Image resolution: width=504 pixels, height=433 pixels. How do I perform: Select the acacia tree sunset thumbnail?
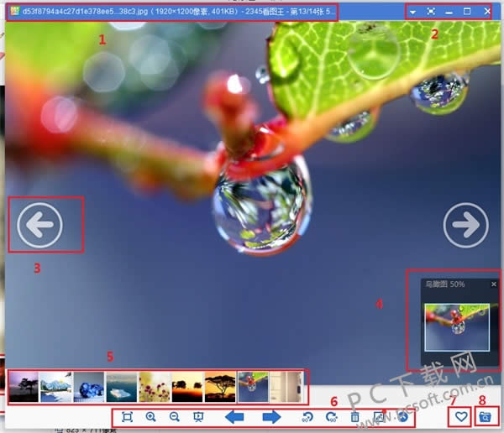tap(220, 387)
